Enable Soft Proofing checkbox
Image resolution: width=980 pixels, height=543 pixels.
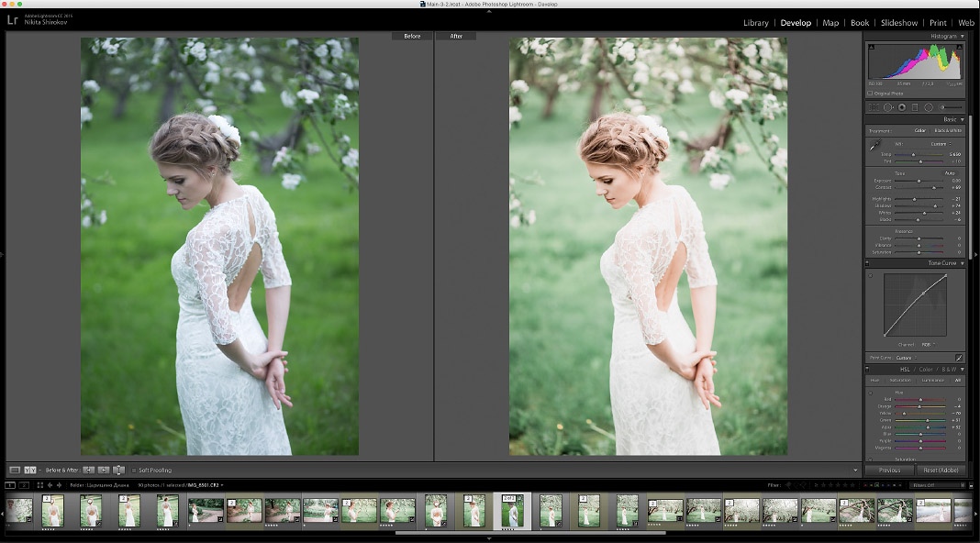(x=134, y=470)
